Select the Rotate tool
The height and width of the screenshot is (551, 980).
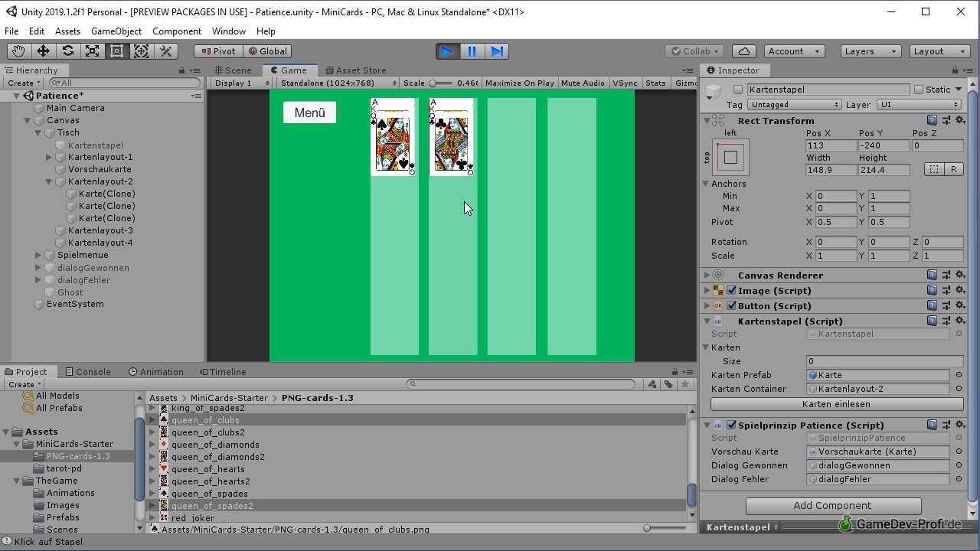(x=67, y=51)
